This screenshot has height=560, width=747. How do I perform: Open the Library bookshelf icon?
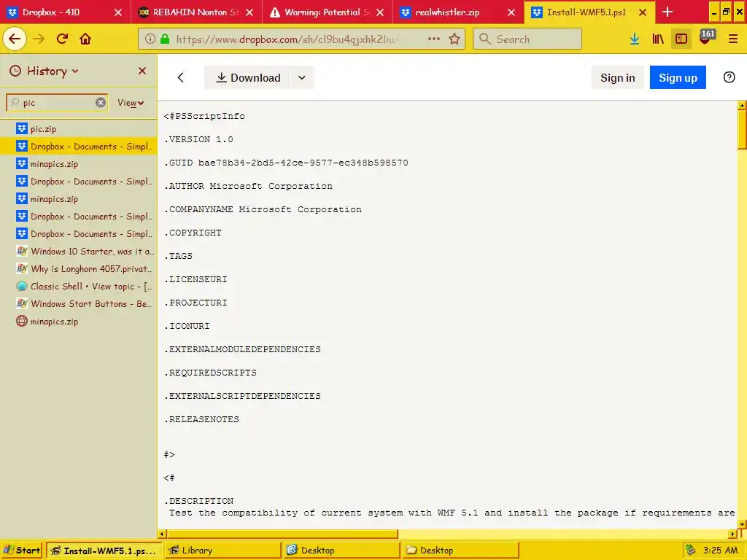coord(658,39)
